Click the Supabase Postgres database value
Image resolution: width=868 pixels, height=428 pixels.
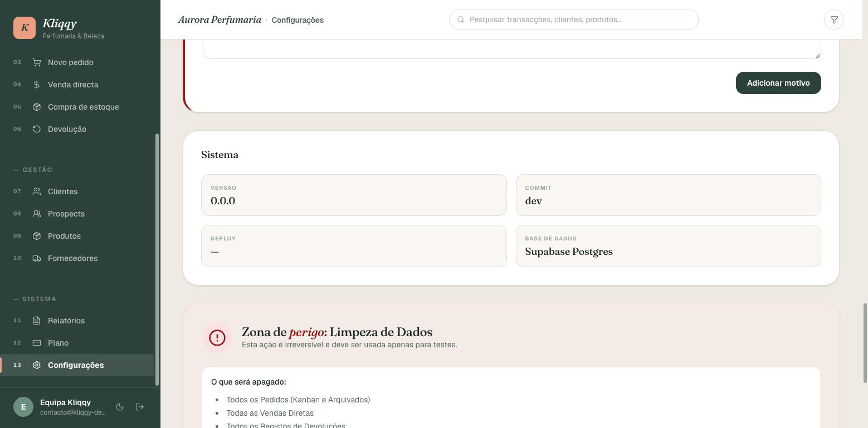[x=569, y=252]
